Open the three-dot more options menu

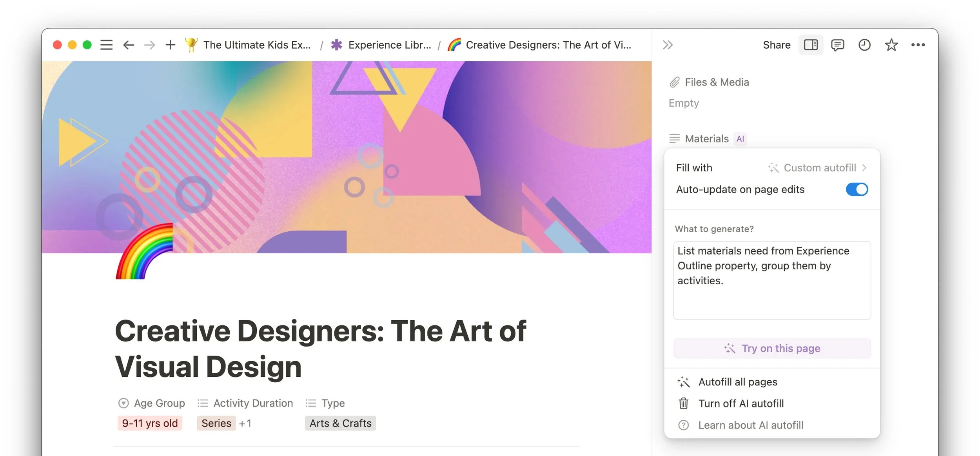coord(918,45)
